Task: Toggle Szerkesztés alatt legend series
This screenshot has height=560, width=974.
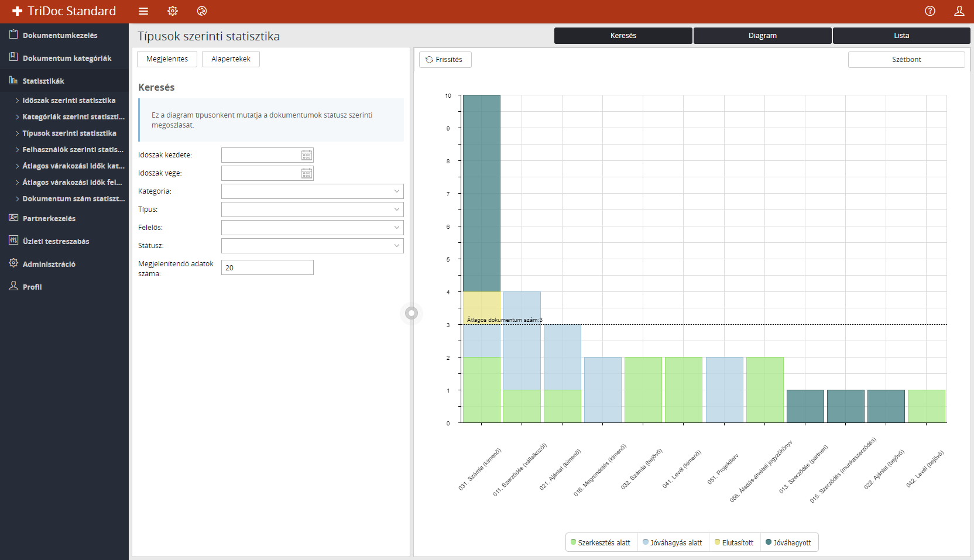Action: (x=601, y=542)
